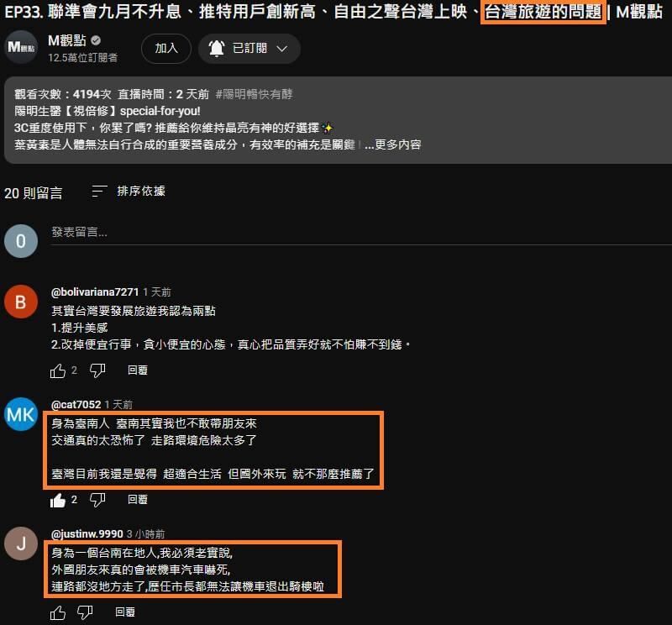The height and width of the screenshot is (625, 672).
Task: Like the @bolivariana7271 comment
Action: pyautogui.click(x=58, y=370)
